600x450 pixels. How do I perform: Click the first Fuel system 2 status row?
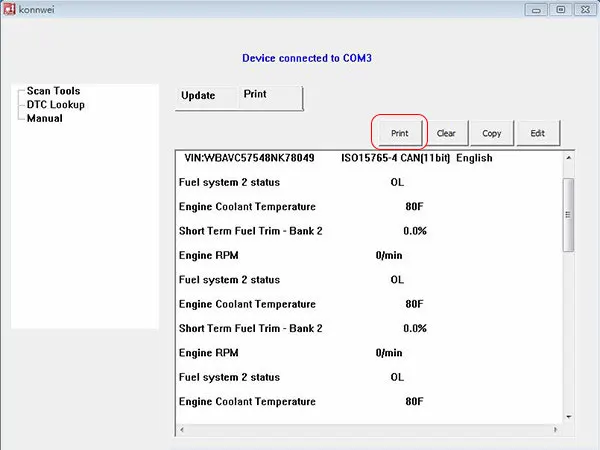[292, 183]
